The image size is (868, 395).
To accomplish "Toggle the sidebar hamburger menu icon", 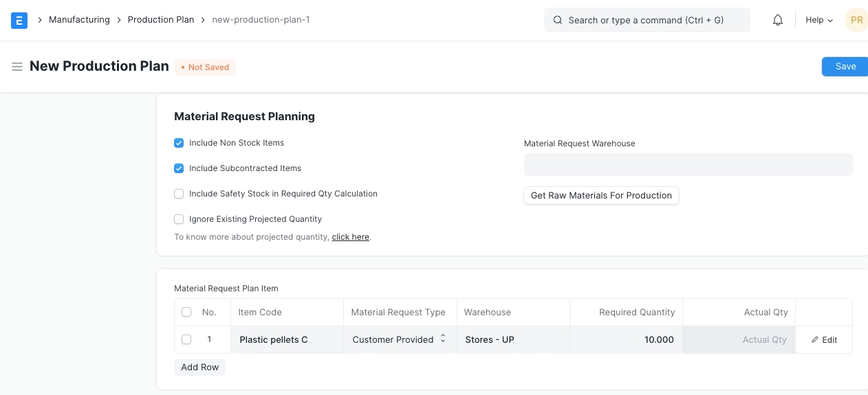I will 17,67.
